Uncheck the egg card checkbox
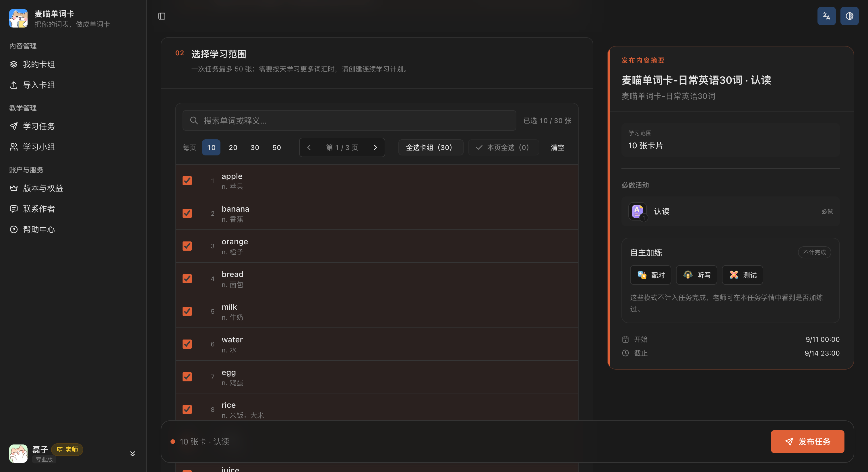This screenshot has height=472, width=868. (x=187, y=377)
